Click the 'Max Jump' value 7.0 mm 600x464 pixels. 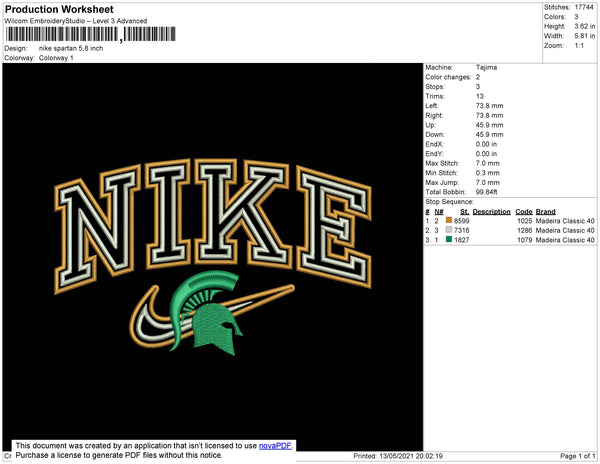(488, 182)
